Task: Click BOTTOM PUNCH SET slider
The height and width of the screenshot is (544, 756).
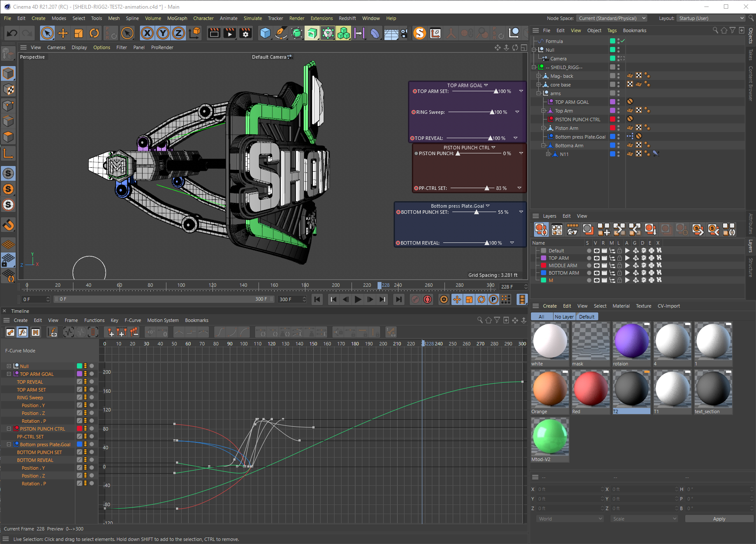Action: tap(473, 212)
